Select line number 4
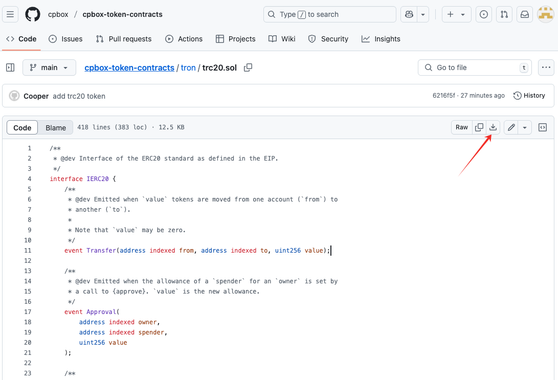 (29, 179)
